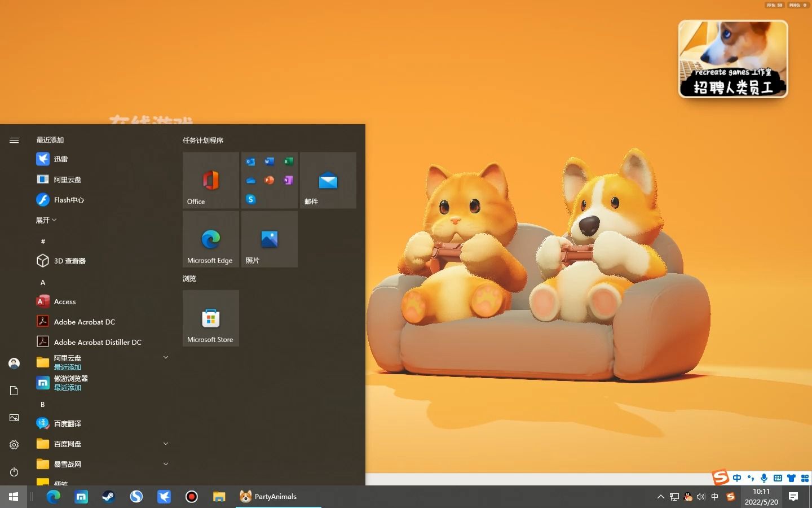
Task: Open 百度翻译 in the app list
Action: point(103,423)
